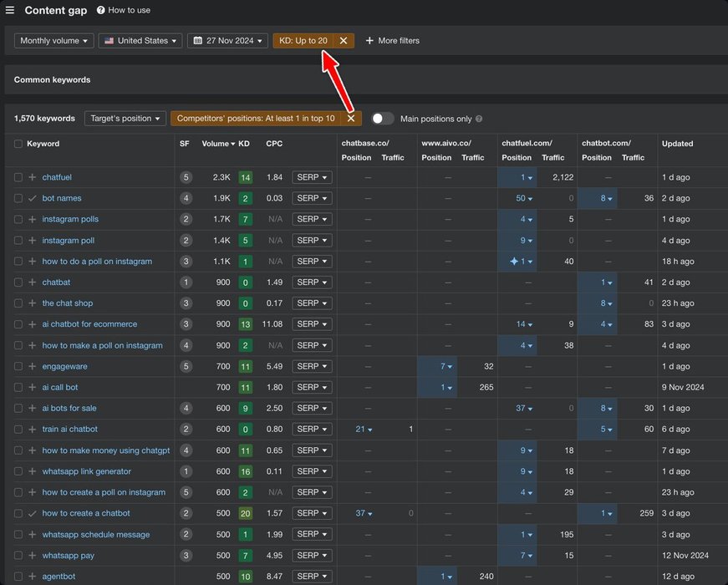The image size is (728, 585).
Task: Remove the KD: Up to 20 filter
Action: click(x=344, y=41)
